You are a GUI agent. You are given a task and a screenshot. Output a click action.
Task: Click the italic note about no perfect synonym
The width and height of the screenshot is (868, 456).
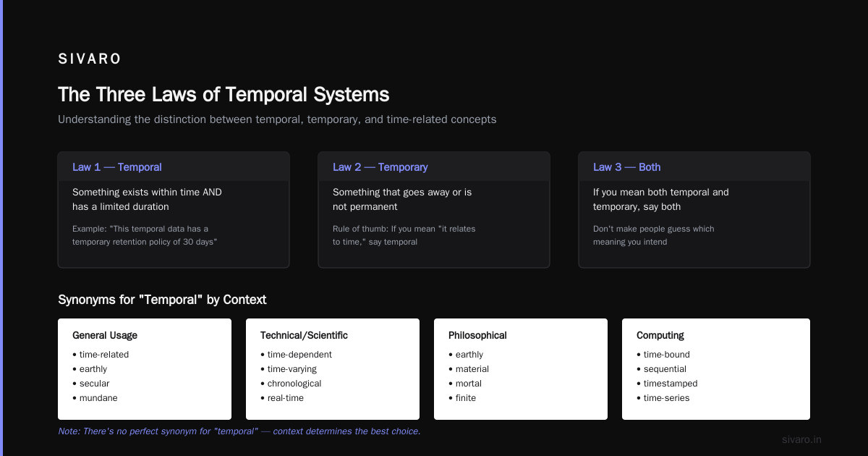pyautogui.click(x=239, y=431)
